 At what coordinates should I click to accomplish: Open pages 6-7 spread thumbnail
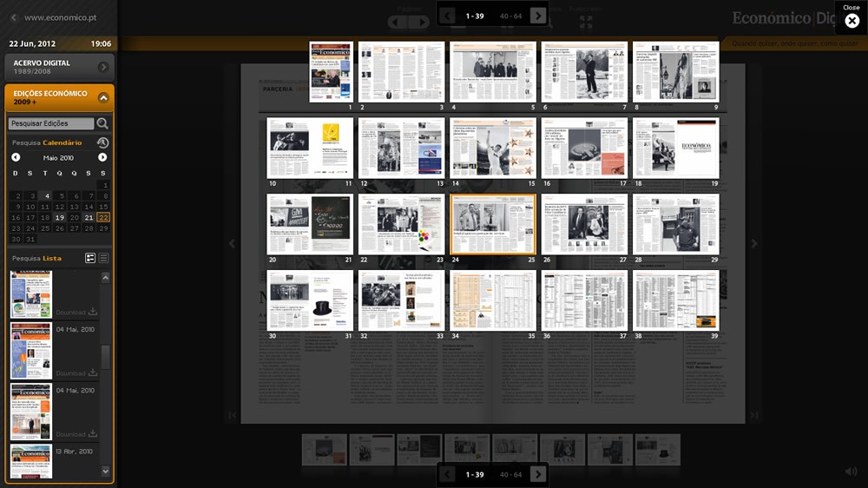point(584,71)
